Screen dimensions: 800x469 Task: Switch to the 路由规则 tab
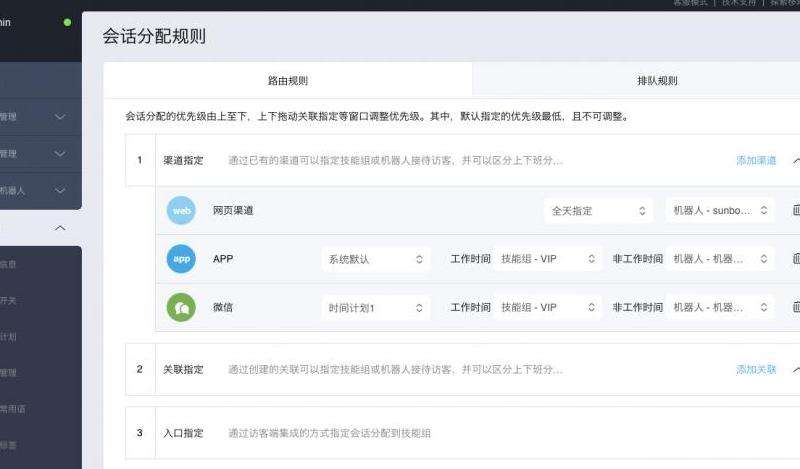pos(288,80)
